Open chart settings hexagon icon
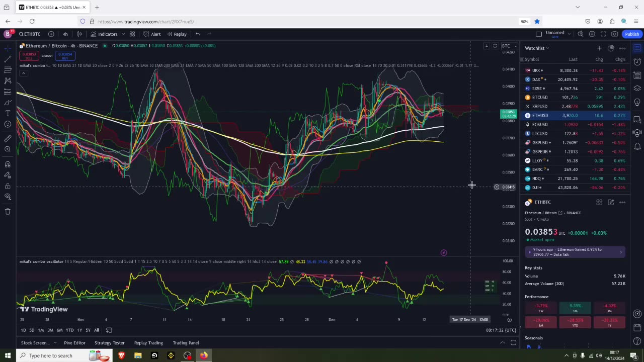Screen dimensions: 644x362 point(592,34)
